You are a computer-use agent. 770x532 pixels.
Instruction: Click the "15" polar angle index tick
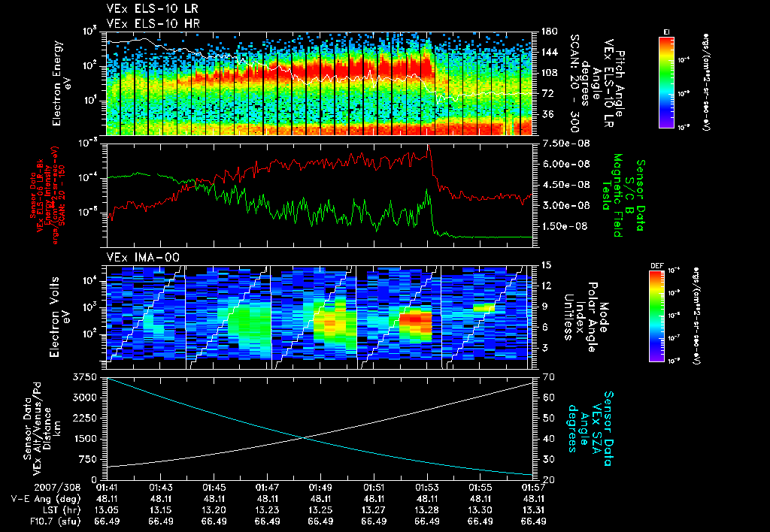(x=546, y=265)
